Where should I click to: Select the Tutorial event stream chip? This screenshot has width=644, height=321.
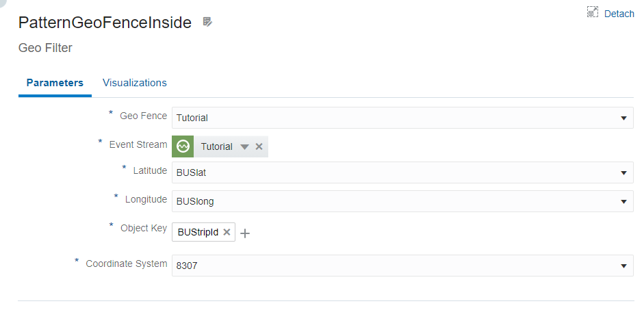click(216, 146)
